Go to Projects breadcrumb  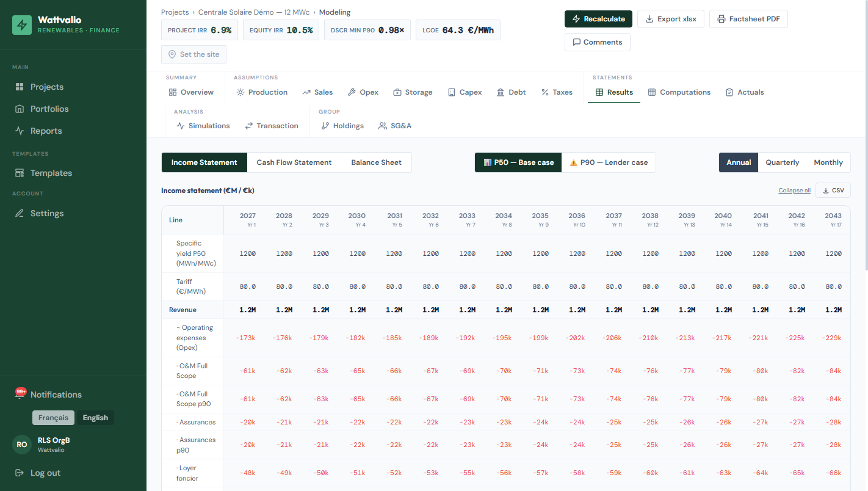click(x=175, y=12)
